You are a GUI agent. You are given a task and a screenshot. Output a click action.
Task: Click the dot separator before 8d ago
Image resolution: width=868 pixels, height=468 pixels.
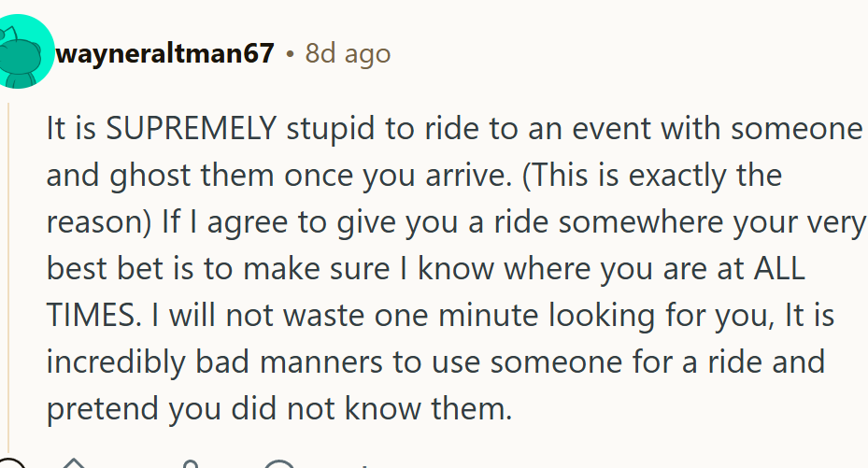[291, 54]
